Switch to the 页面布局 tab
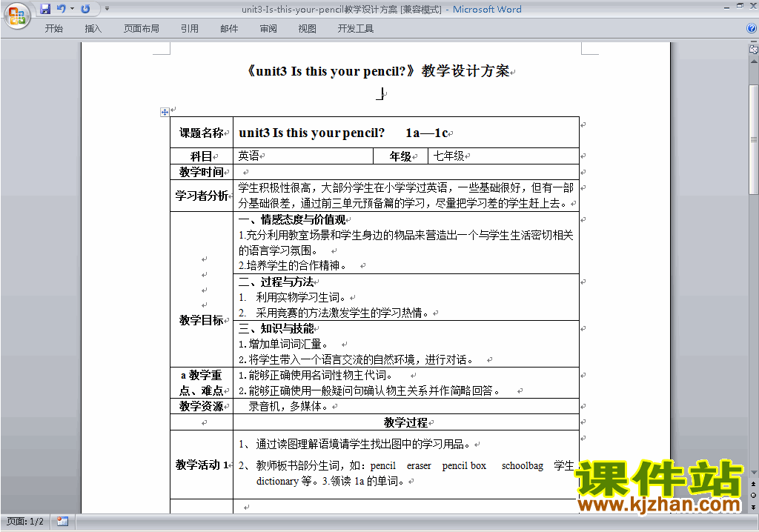The height and width of the screenshot is (532, 759). point(142,29)
